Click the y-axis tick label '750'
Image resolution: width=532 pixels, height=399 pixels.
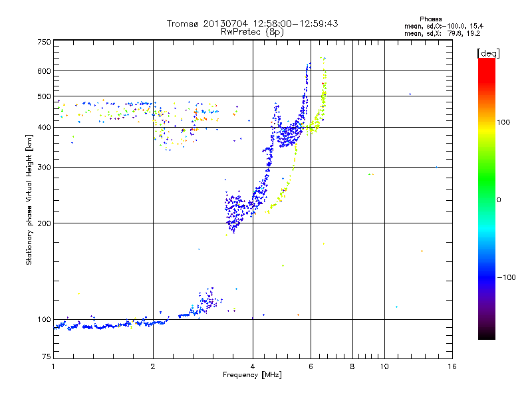pos(44,42)
